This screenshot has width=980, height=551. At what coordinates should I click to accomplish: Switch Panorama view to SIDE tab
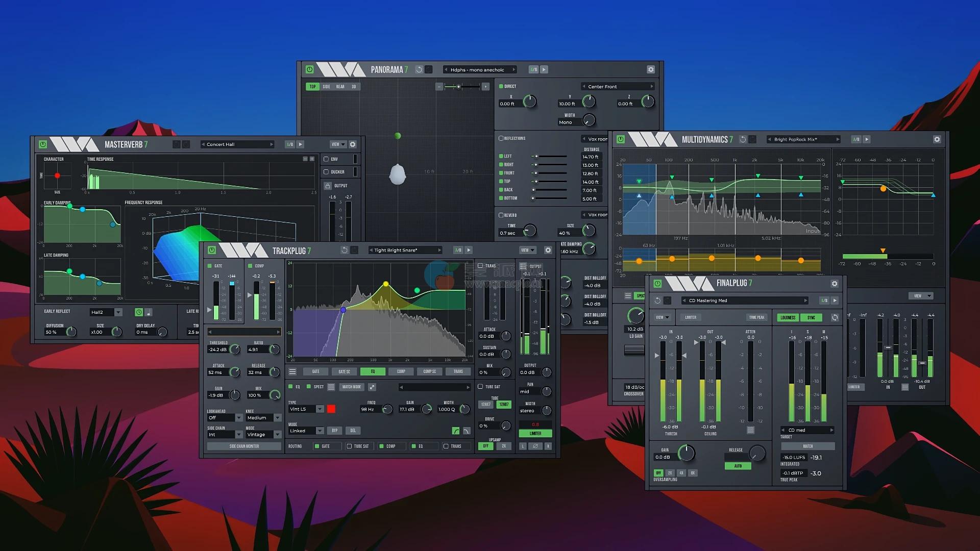326,87
